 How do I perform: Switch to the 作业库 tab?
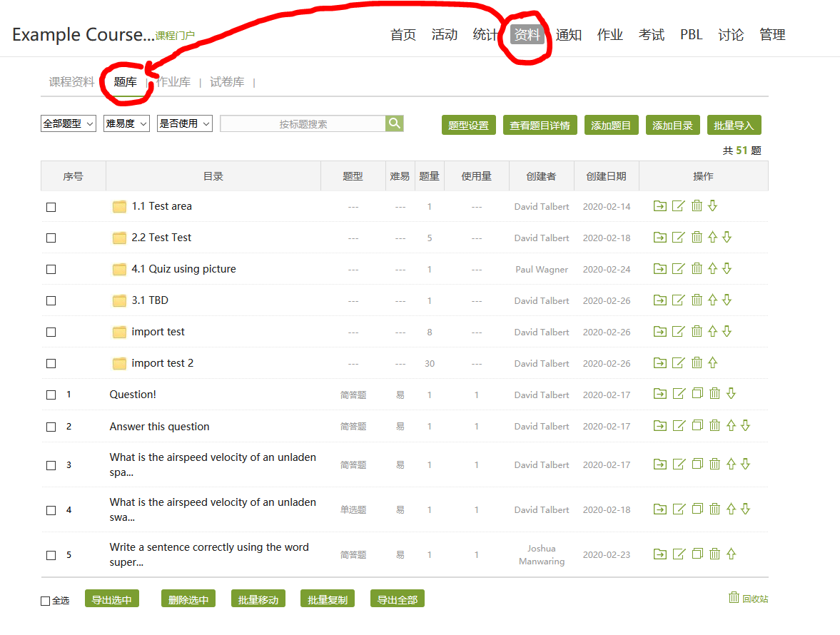(x=173, y=82)
